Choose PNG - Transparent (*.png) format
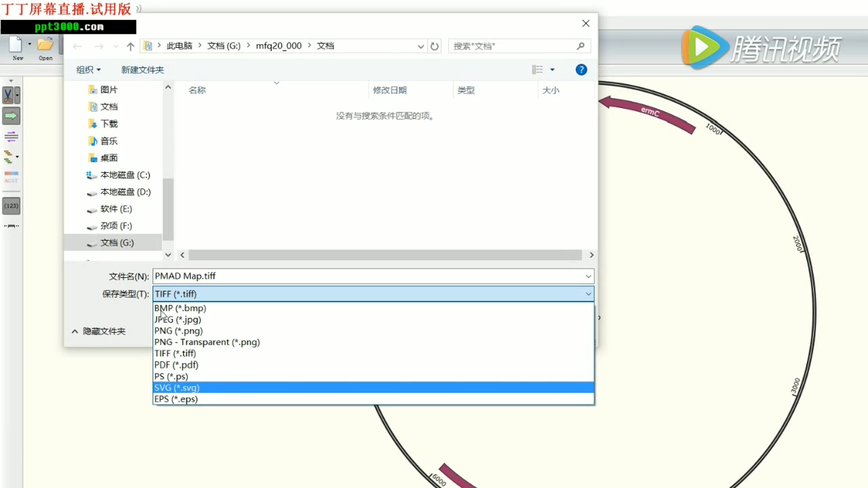 coord(373,342)
